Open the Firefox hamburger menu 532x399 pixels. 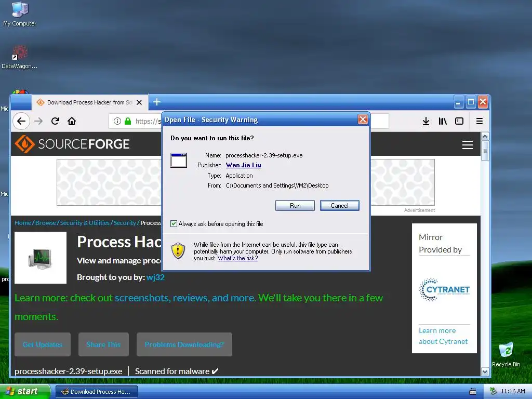coord(480,121)
